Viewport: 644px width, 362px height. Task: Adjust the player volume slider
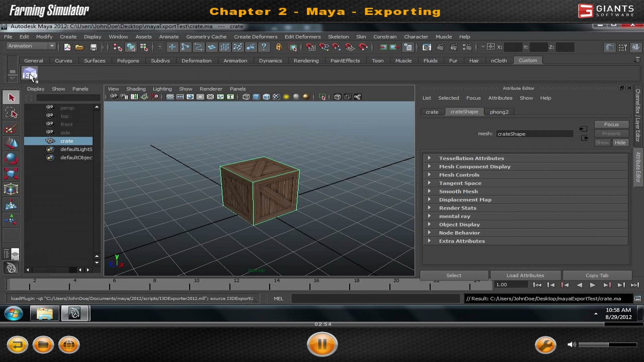[607, 345]
